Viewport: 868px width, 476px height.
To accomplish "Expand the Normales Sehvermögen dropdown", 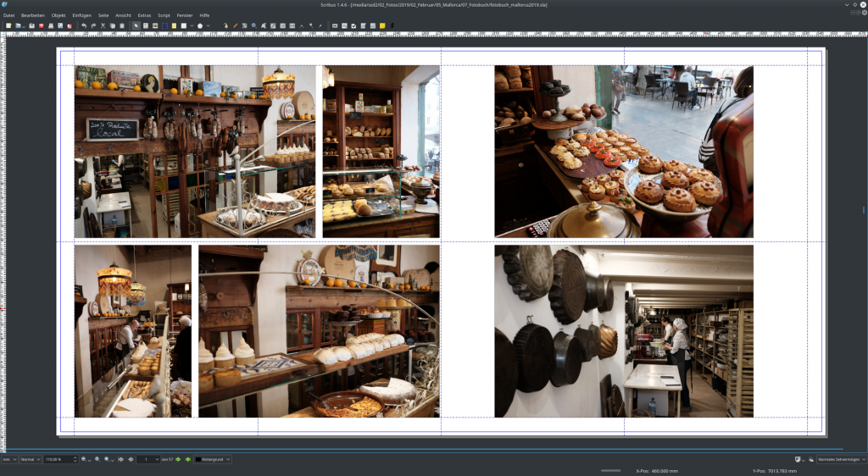I will click(x=841, y=459).
